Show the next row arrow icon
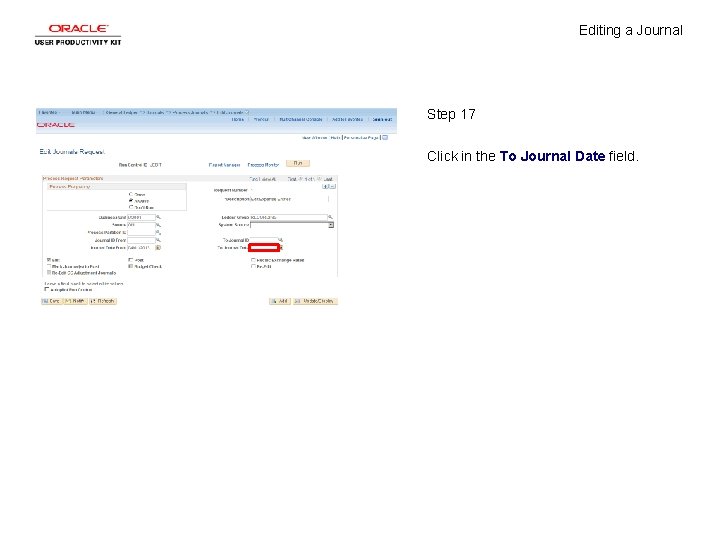 click(x=319, y=179)
